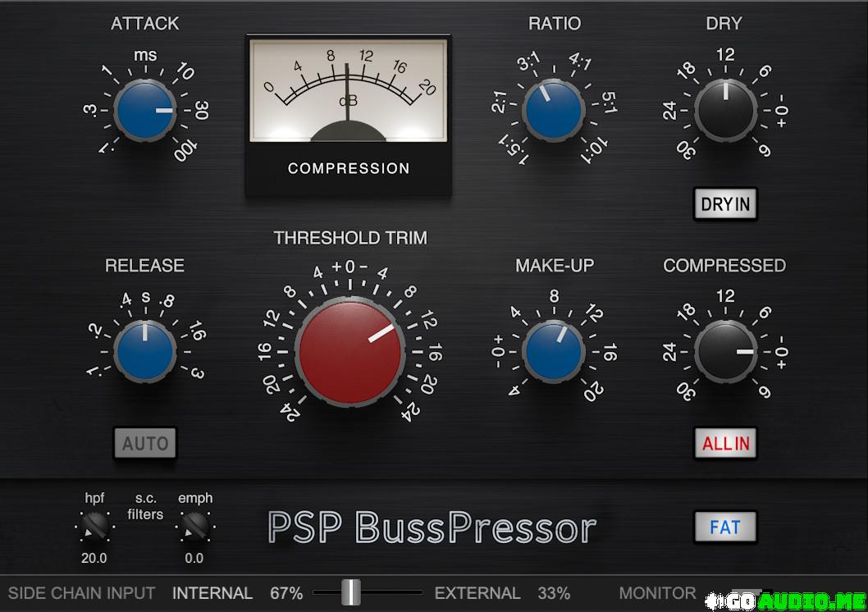Click the blue Attack knob
This screenshot has height=612, width=868.
click(x=144, y=110)
